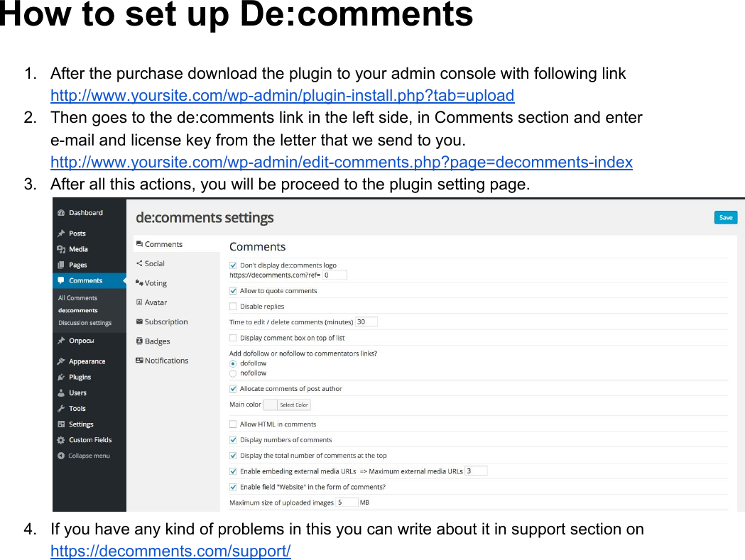Open the Subscription settings tab
This screenshot has width=745, height=560.
tap(165, 322)
